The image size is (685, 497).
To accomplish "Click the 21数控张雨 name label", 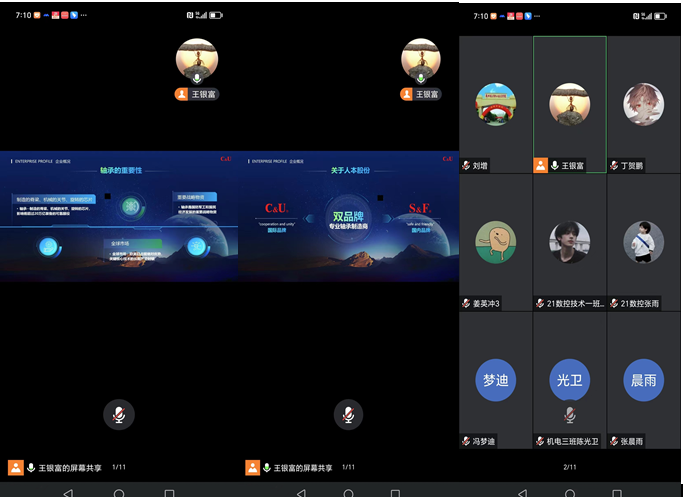I will (x=640, y=304).
